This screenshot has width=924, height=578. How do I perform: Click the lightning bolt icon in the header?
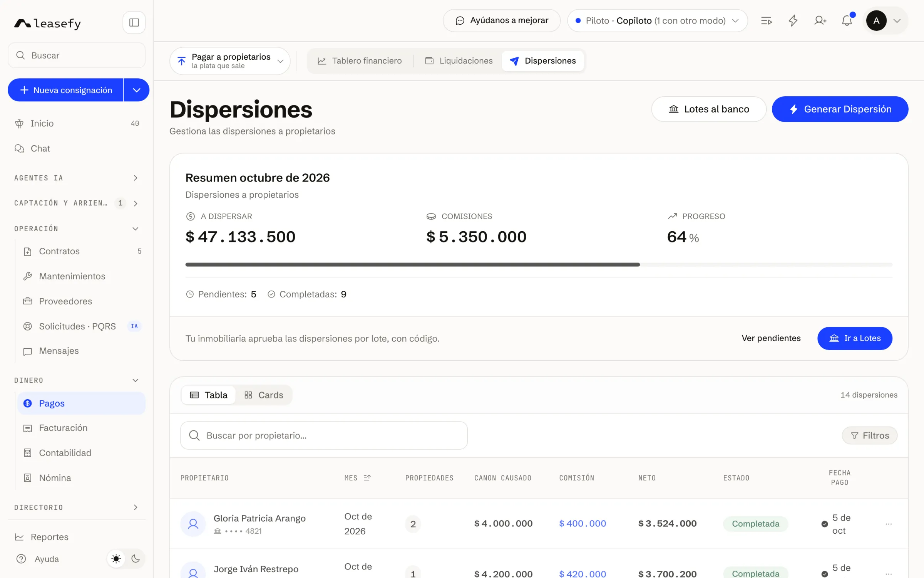[x=793, y=21]
